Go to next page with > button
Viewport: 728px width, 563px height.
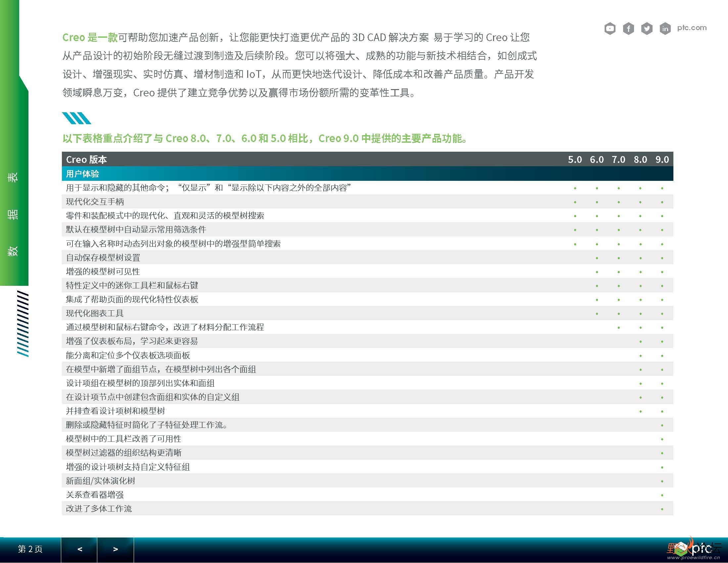coord(115,549)
